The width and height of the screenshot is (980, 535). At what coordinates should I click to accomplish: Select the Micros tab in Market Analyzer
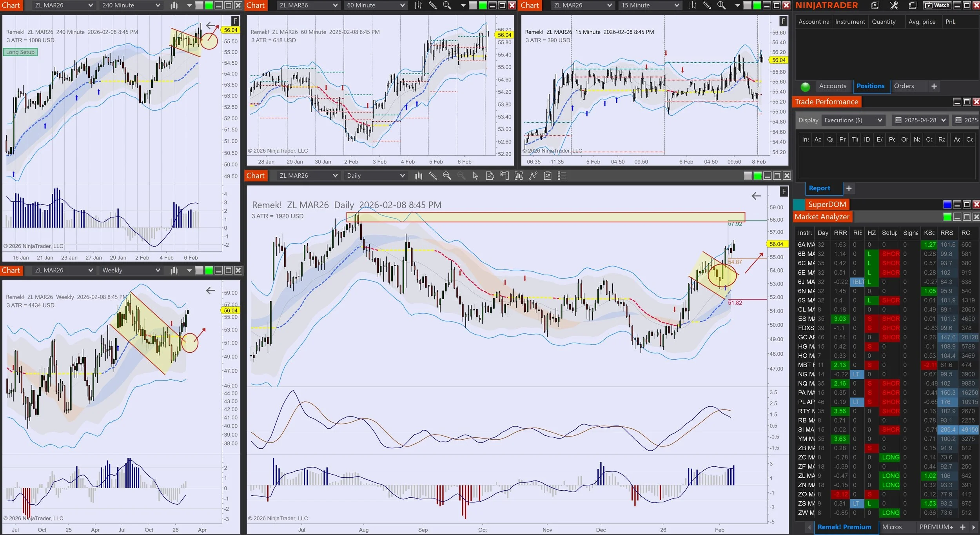click(x=892, y=527)
